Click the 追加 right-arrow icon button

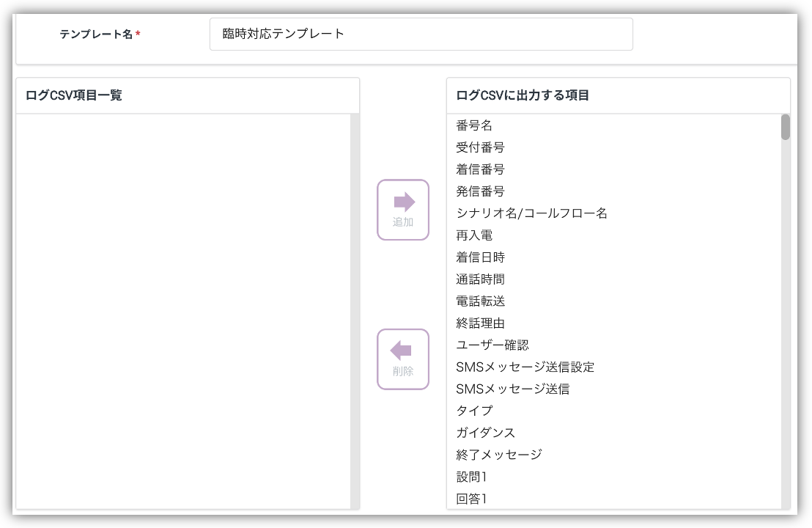coord(403,210)
